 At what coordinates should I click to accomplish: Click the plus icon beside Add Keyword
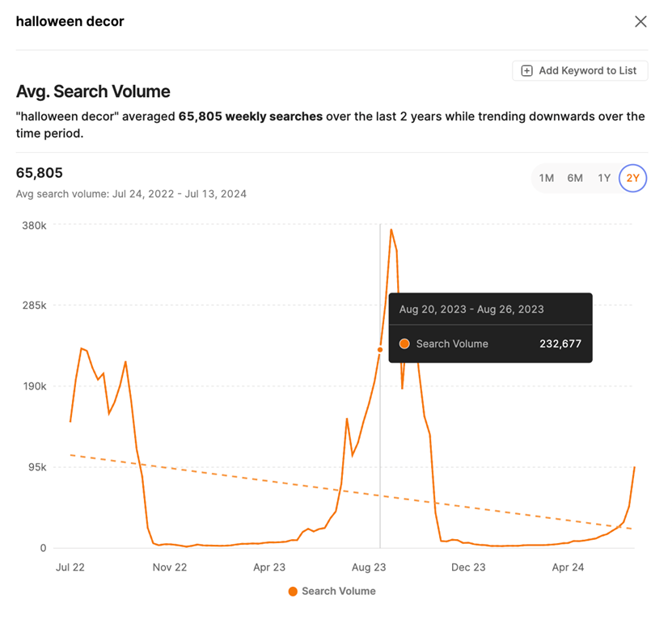tap(526, 71)
